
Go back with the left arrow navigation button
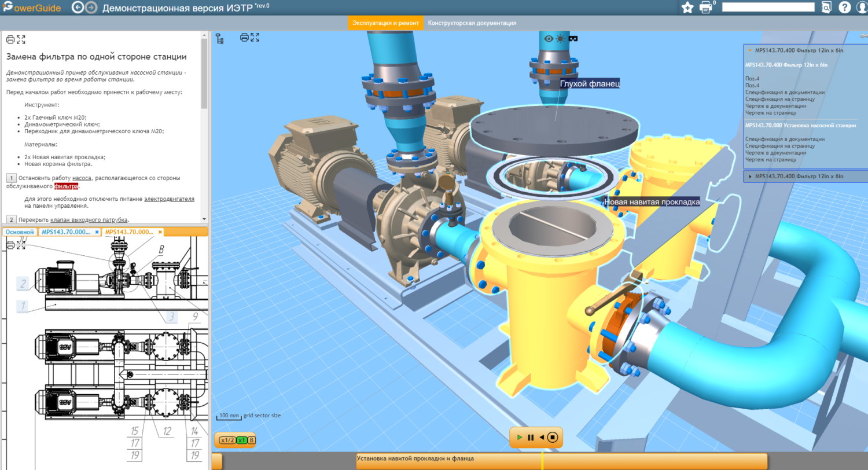78,8
